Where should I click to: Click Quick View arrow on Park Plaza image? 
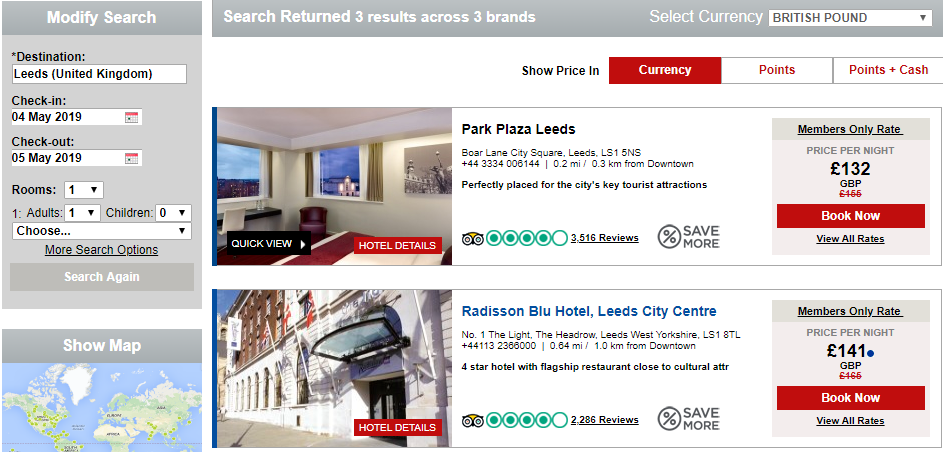pyautogui.click(x=303, y=244)
